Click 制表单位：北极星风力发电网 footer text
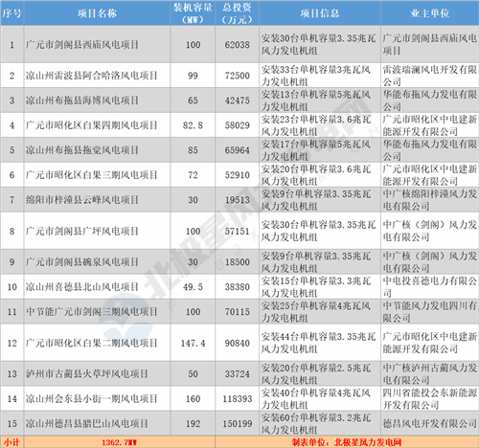 [347, 442]
